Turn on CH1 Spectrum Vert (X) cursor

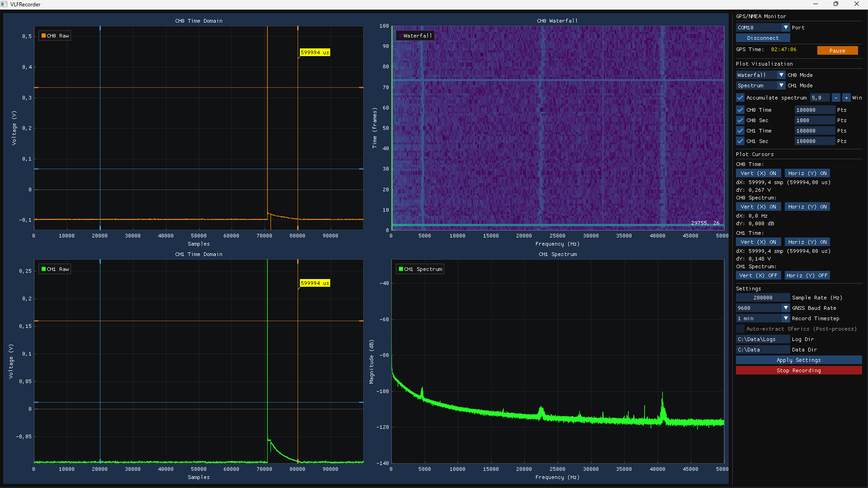click(x=758, y=275)
